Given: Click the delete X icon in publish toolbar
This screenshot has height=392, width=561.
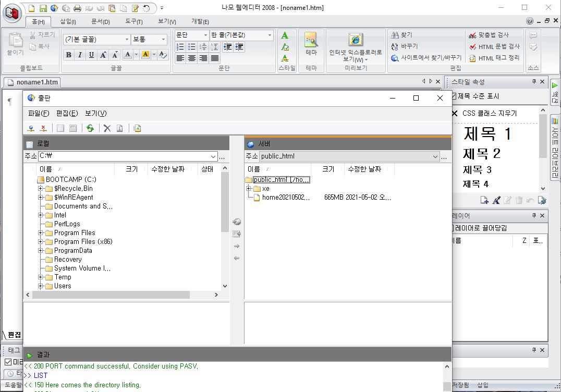Looking at the screenshot, I should (x=107, y=128).
